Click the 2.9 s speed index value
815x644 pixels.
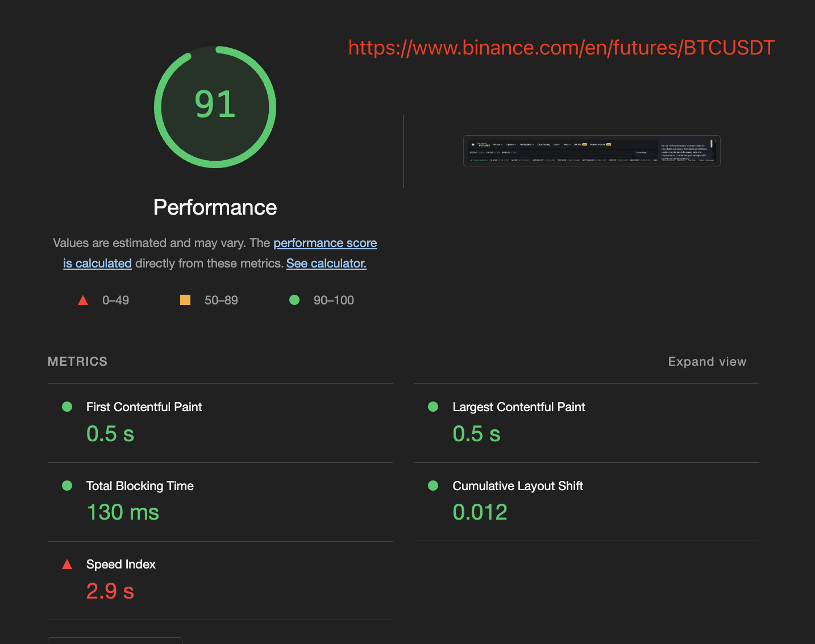coord(110,591)
